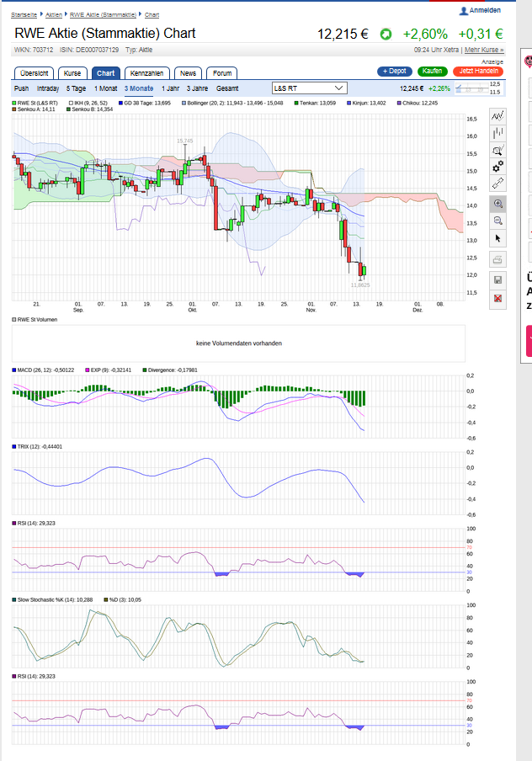Click 'keine Volumendaten vorhanden' message
The image size is (532, 761).
click(x=239, y=343)
